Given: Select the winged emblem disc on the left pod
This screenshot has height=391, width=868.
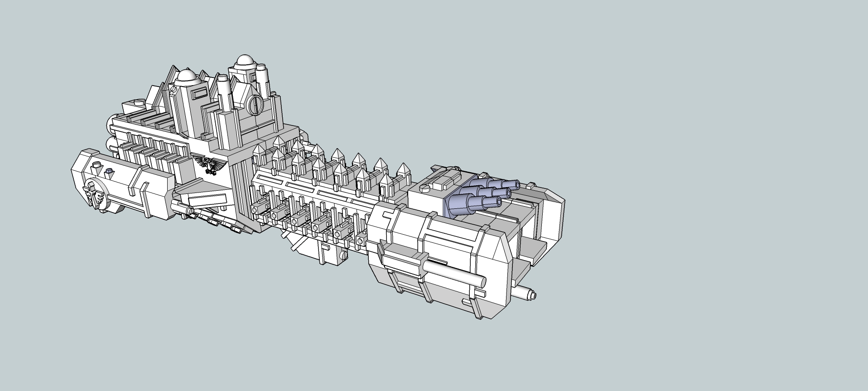Looking at the screenshot, I should click(94, 194).
